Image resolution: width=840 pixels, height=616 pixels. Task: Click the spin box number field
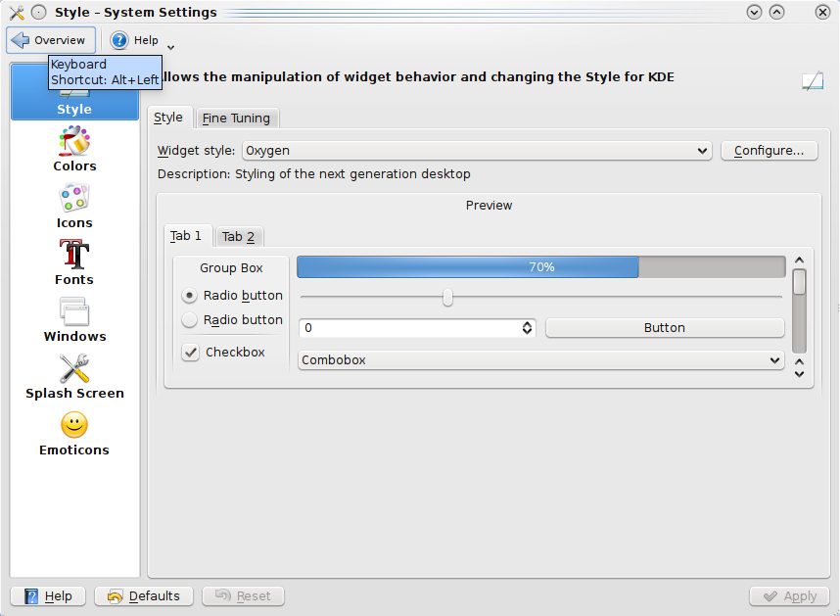pyautogui.click(x=409, y=328)
